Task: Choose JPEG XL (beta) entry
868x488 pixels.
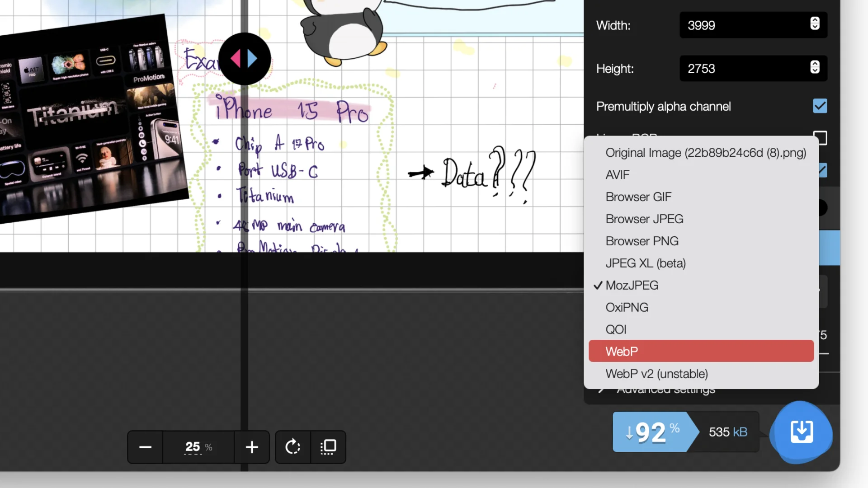Action: (x=646, y=263)
